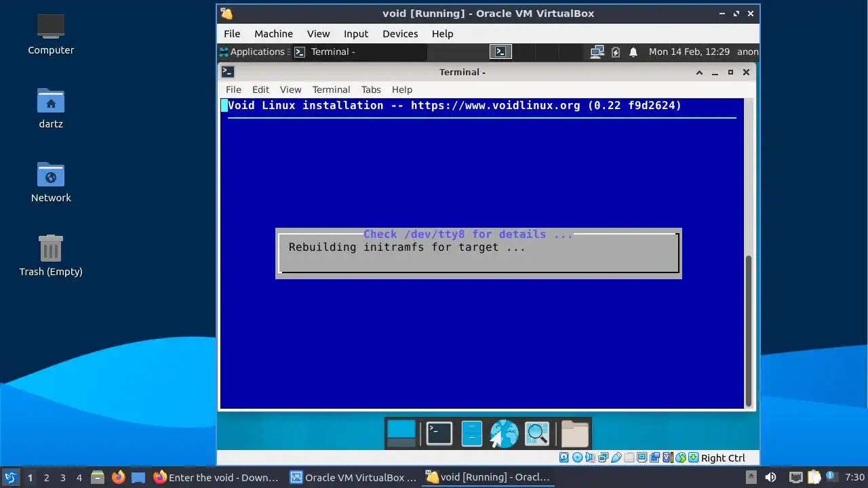
Task: Click the anon user label in guest panel
Action: tap(747, 52)
